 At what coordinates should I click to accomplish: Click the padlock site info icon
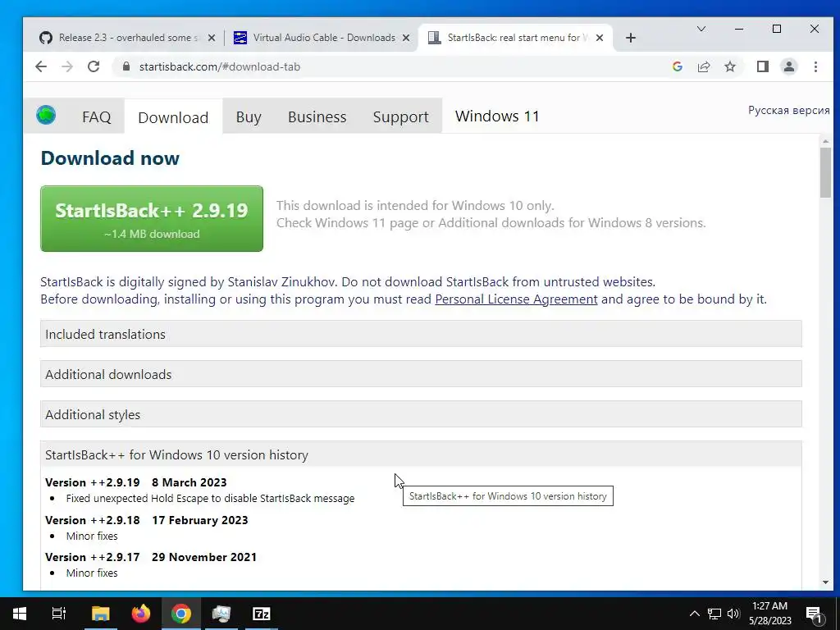(126, 66)
